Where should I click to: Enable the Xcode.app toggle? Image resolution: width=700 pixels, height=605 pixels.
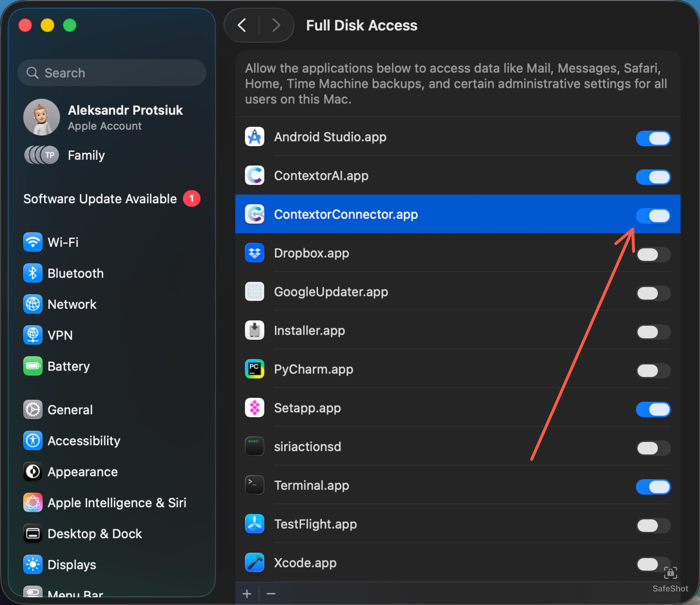click(x=653, y=564)
